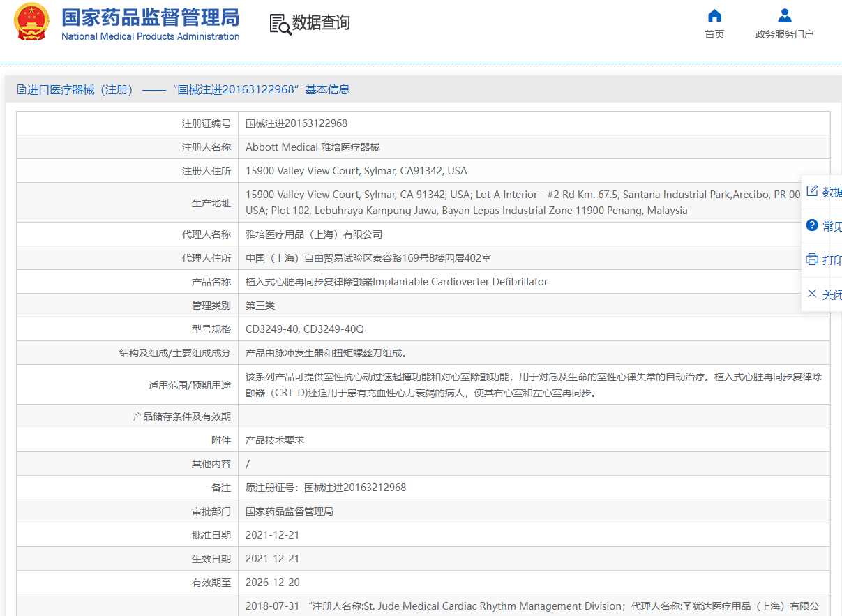Select registrant address 15900 Valley View Court, CA91342
This screenshot has width=842, height=616.
pos(356,171)
